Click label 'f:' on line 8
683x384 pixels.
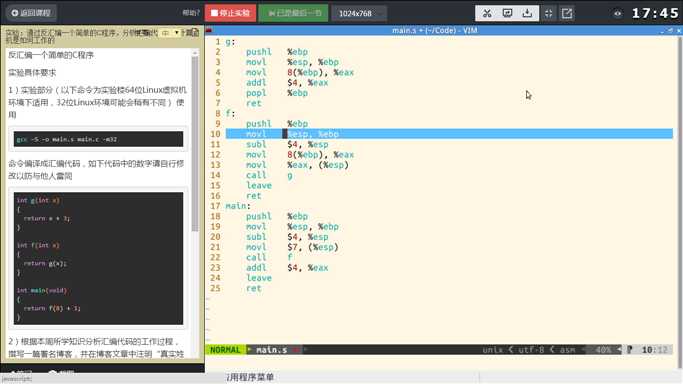pyautogui.click(x=230, y=114)
